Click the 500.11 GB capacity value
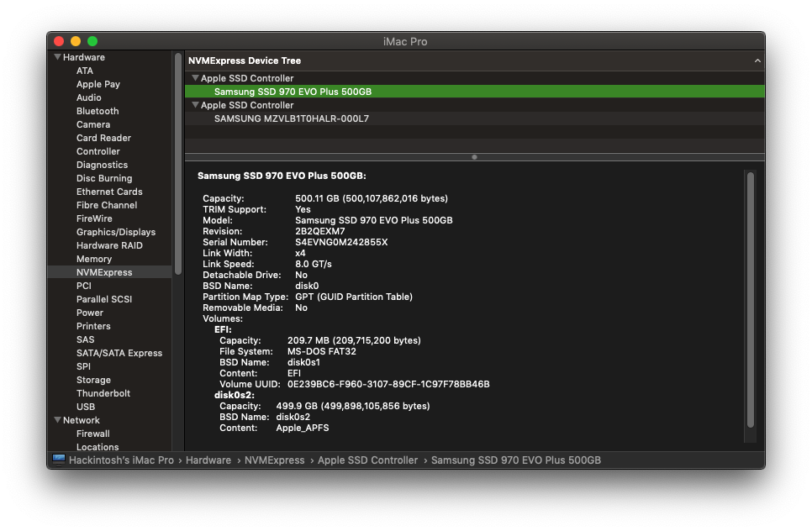Viewport: 812px width, 531px height. tap(372, 199)
